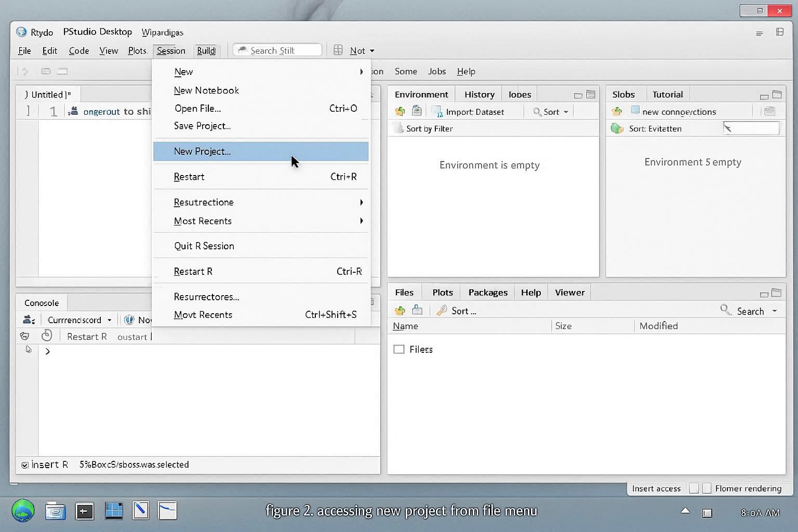The image size is (798, 532).
Task: Switch to the History tab
Action: [478, 94]
